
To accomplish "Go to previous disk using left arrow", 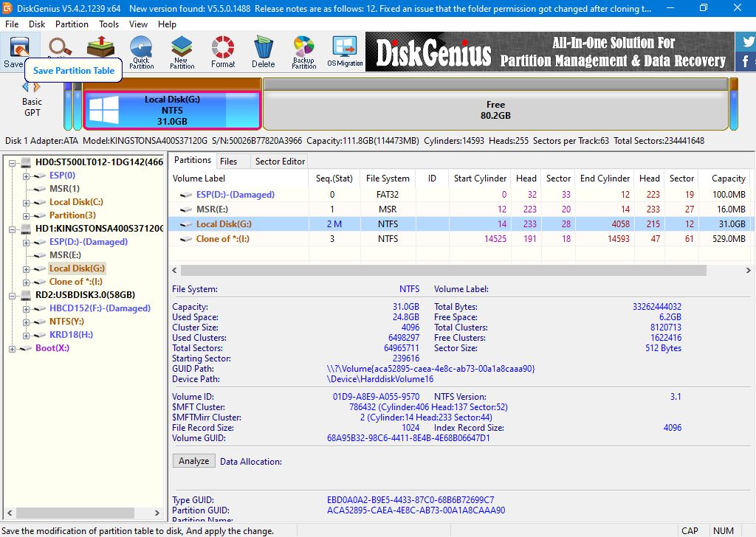I will point(27,87).
